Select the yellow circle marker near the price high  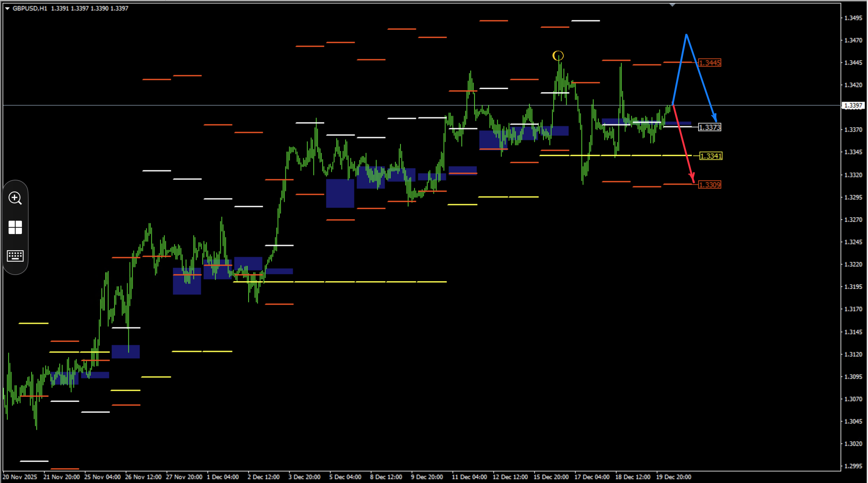click(558, 56)
